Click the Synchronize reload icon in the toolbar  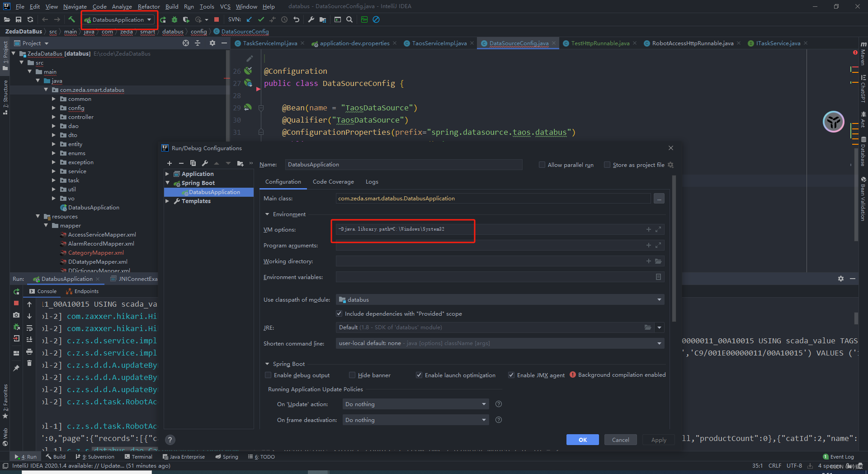click(30, 19)
